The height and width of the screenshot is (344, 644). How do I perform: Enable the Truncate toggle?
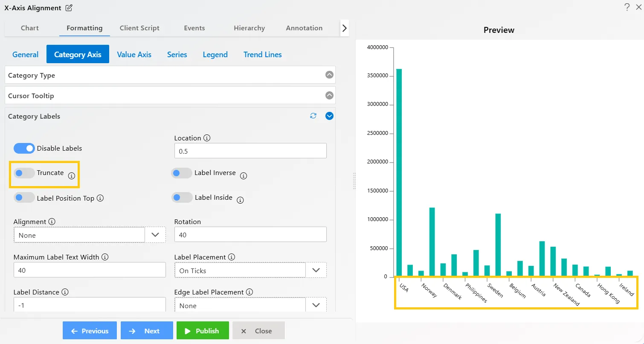24,173
